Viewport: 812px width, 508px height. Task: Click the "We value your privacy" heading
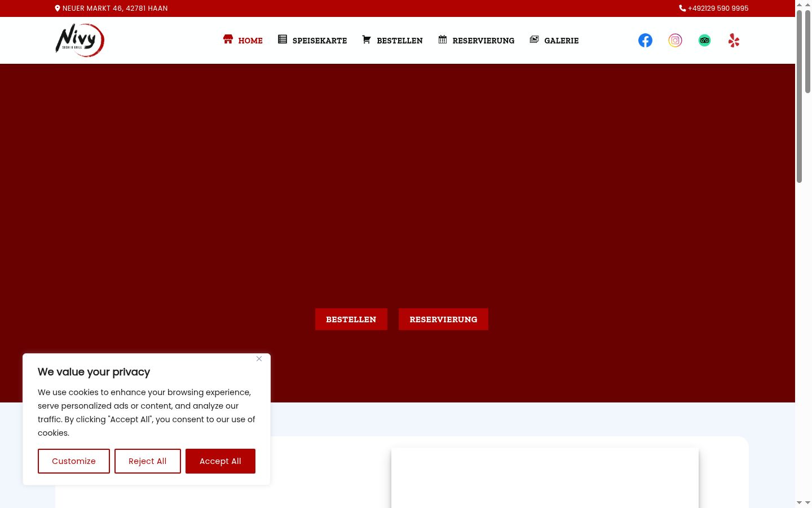[x=94, y=372]
